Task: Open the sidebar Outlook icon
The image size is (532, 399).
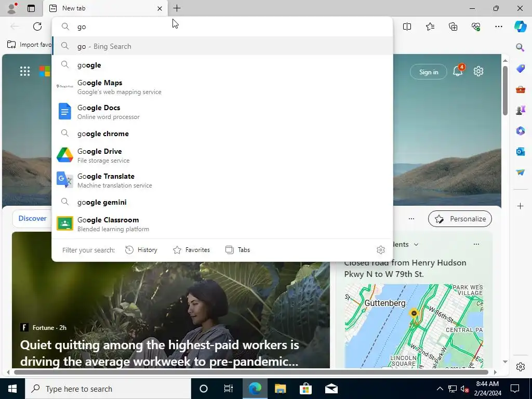Action: [520, 151]
